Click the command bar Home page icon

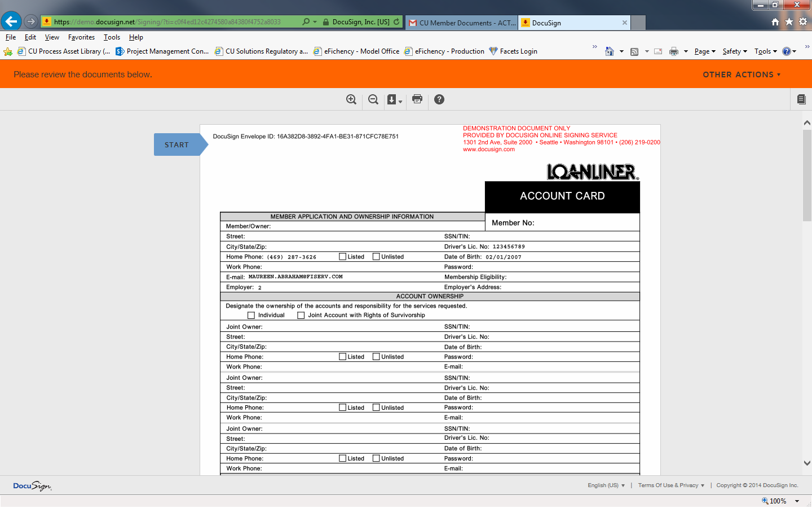click(609, 51)
